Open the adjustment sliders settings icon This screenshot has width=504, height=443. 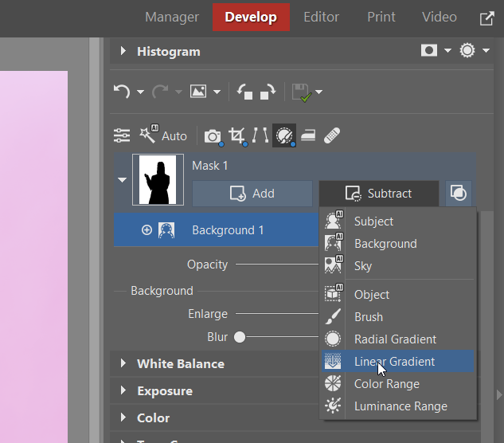[122, 135]
